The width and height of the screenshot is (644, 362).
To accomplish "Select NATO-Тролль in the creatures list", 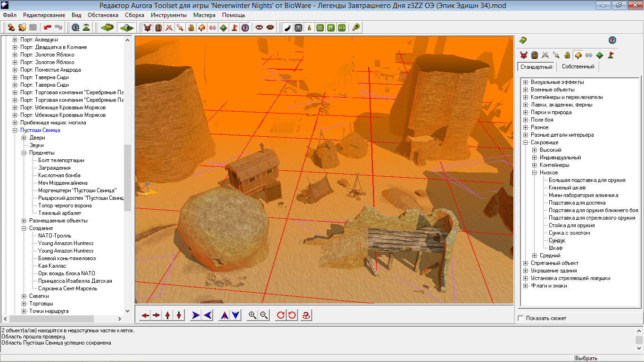I will (55, 236).
